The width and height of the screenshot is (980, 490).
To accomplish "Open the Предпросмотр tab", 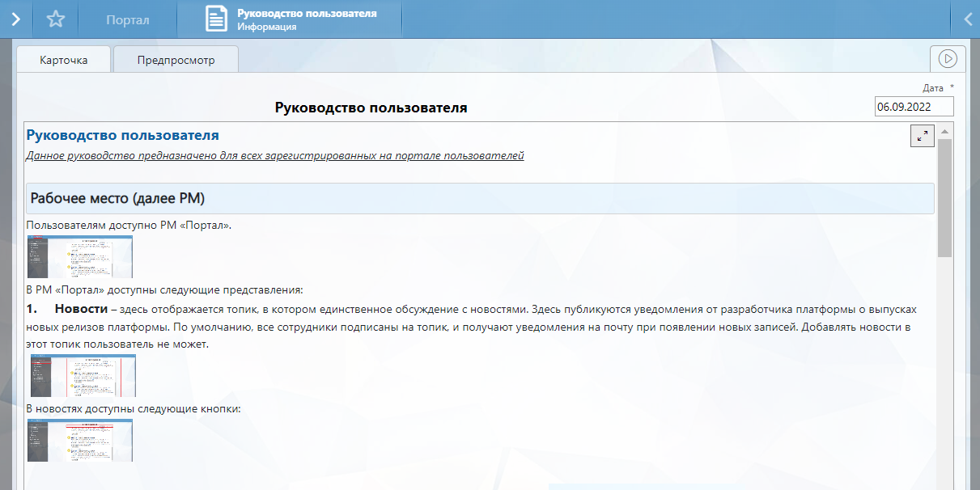I will (176, 60).
